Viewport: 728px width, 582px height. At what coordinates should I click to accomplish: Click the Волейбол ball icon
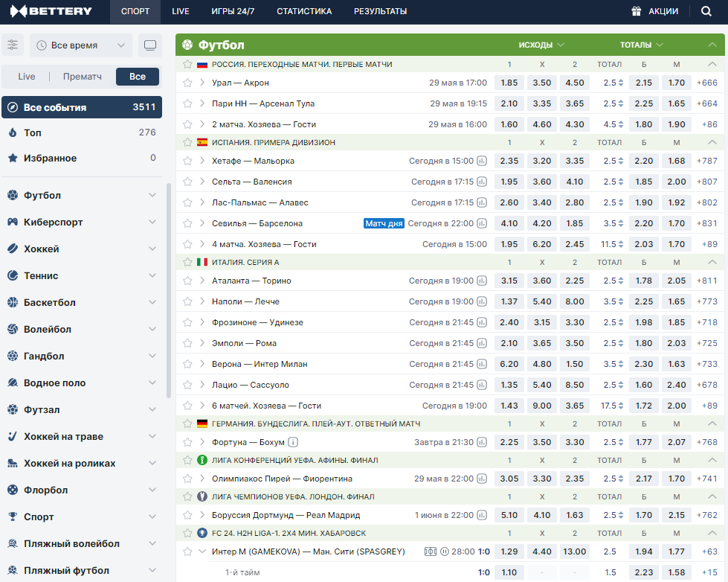tap(13, 329)
